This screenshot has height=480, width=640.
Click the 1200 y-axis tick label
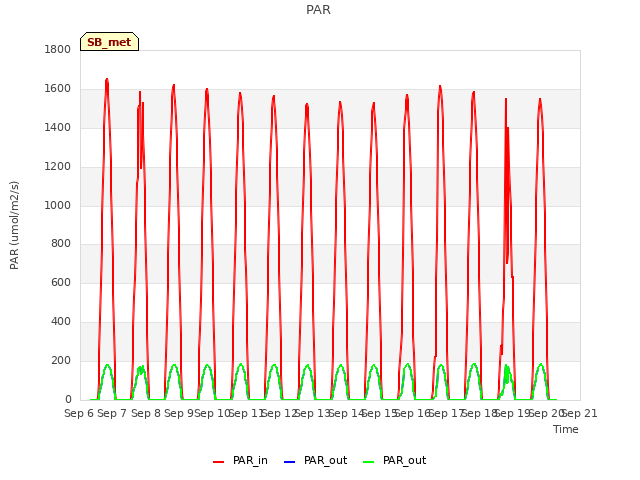point(57,167)
